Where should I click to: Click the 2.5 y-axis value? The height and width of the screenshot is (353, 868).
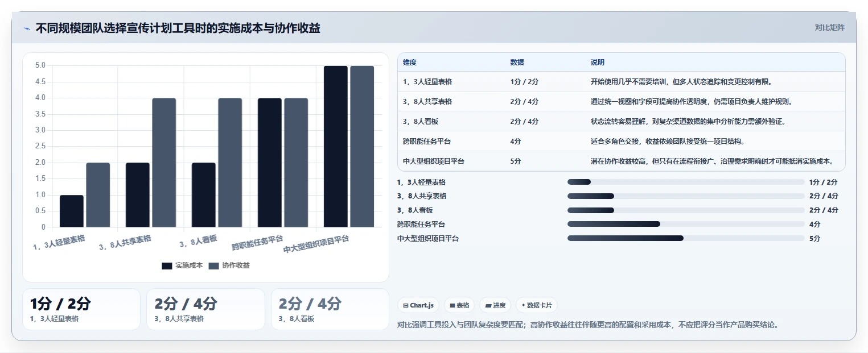click(x=40, y=146)
